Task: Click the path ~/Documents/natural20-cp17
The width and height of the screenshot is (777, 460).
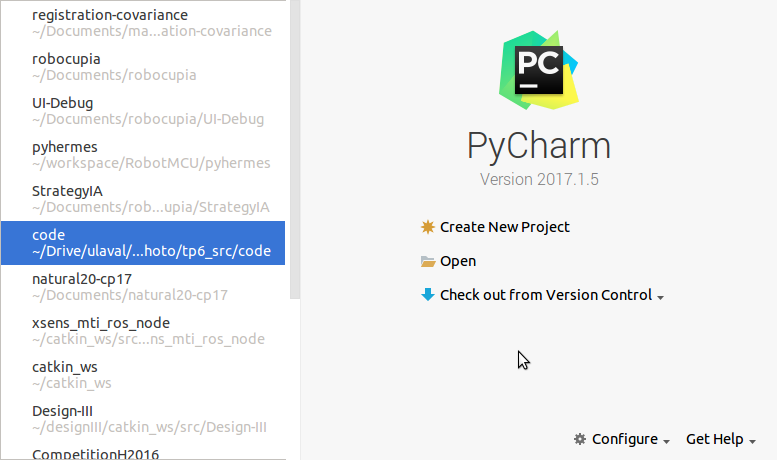Action: pyautogui.click(x=130, y=295)
